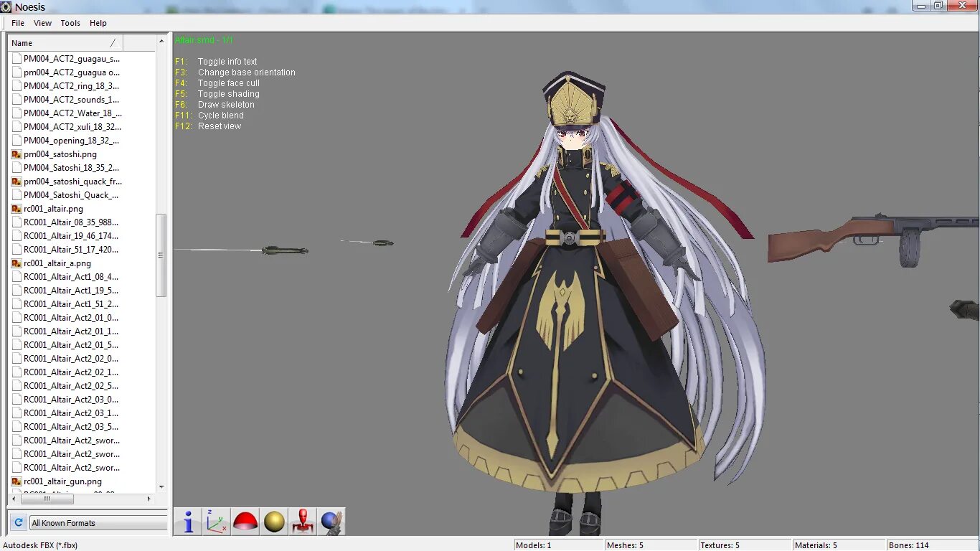Click the image icon beside rc001_altair_a.png

17,263
